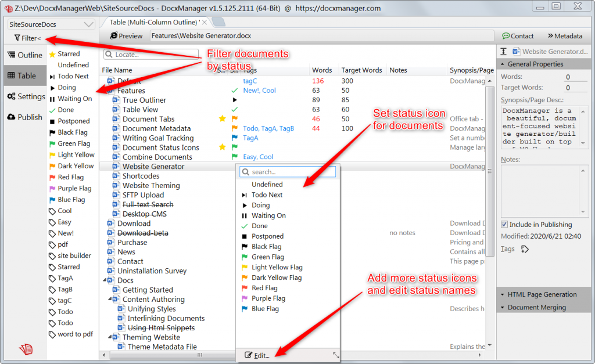595x364 pixels.
Task: Filter by Waiting On status in sidebar
Action: tap(71, 99)
